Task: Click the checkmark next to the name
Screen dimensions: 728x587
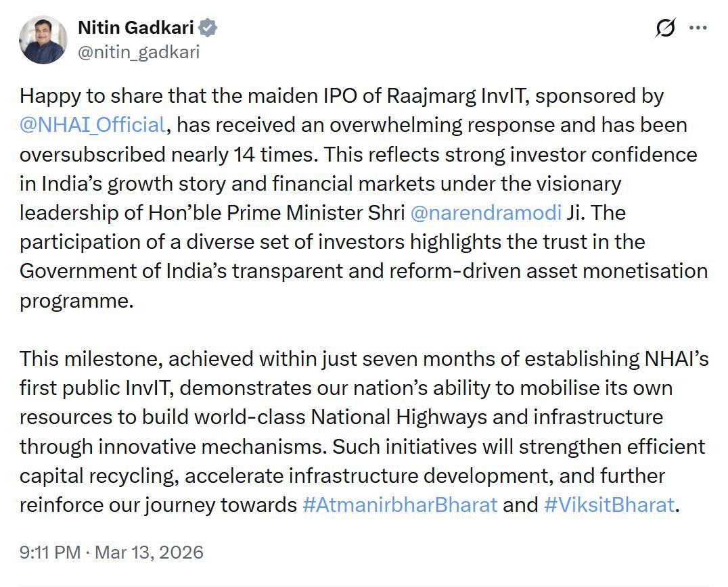Action: pos(208,28)
